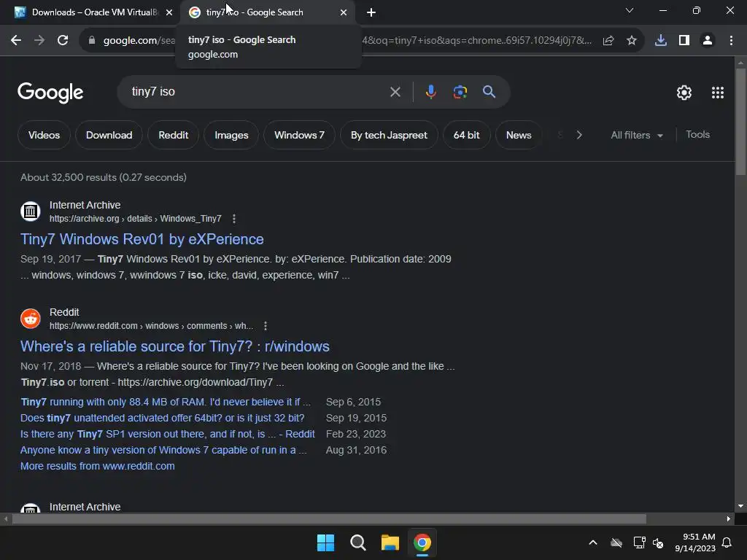Select the 64 bit filter chip
This screenshot has height=560, width=747.
(x=466, y=135)
